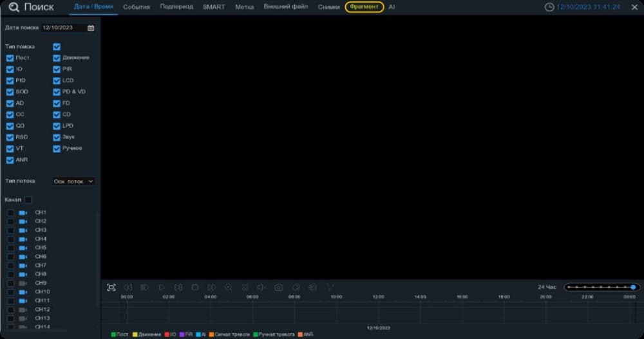The image size is (644, 339).
Task: Check the CH3 channel checkbox
Action: pos(11,230)
